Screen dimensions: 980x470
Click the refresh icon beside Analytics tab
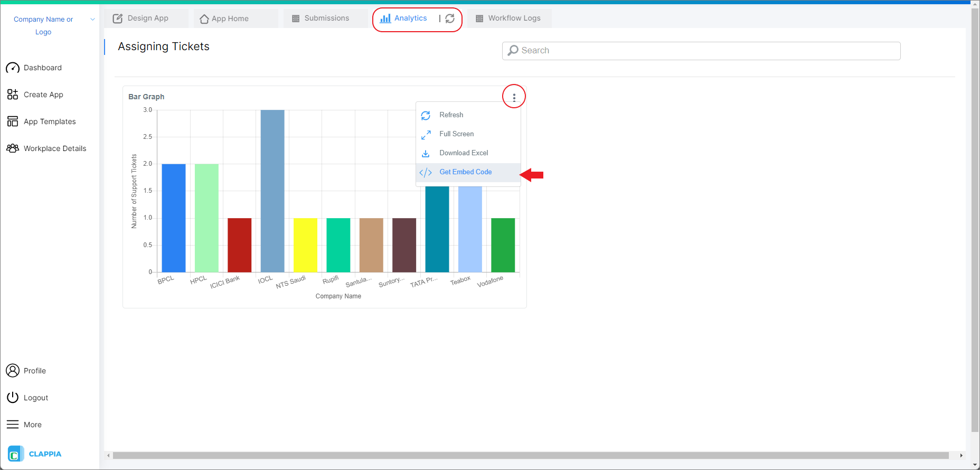[450, 18]
